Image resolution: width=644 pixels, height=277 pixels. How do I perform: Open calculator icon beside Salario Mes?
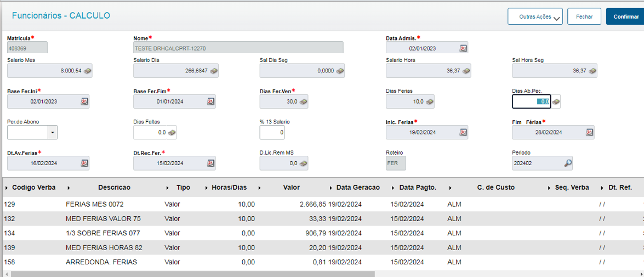point(88,71)
